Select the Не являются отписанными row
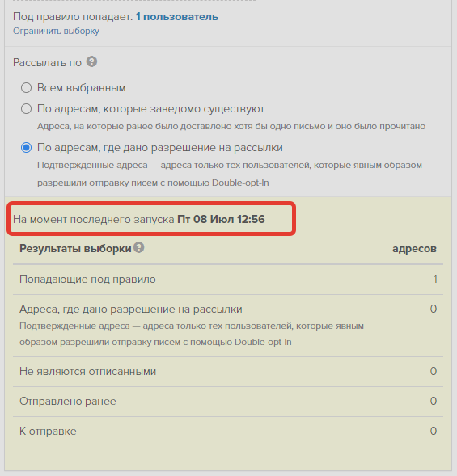457x476 pixels. 228,372
